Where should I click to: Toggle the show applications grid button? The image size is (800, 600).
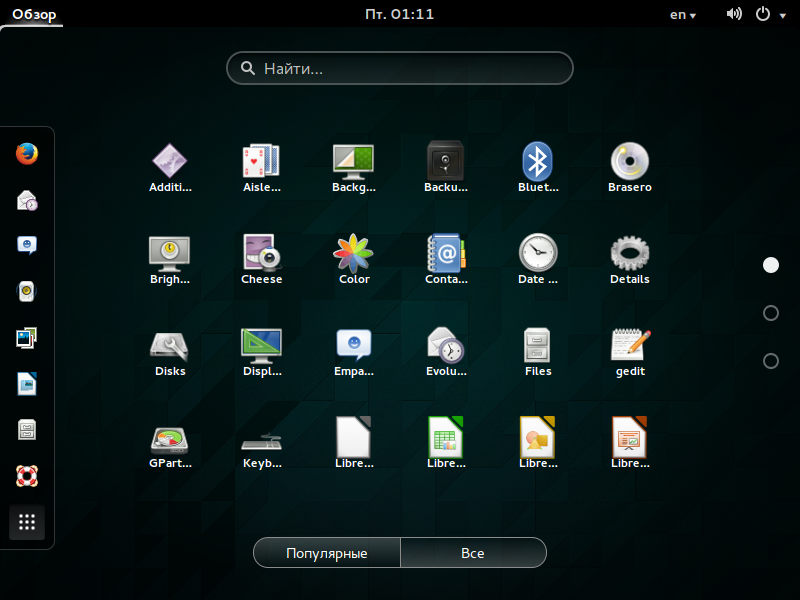27,522
